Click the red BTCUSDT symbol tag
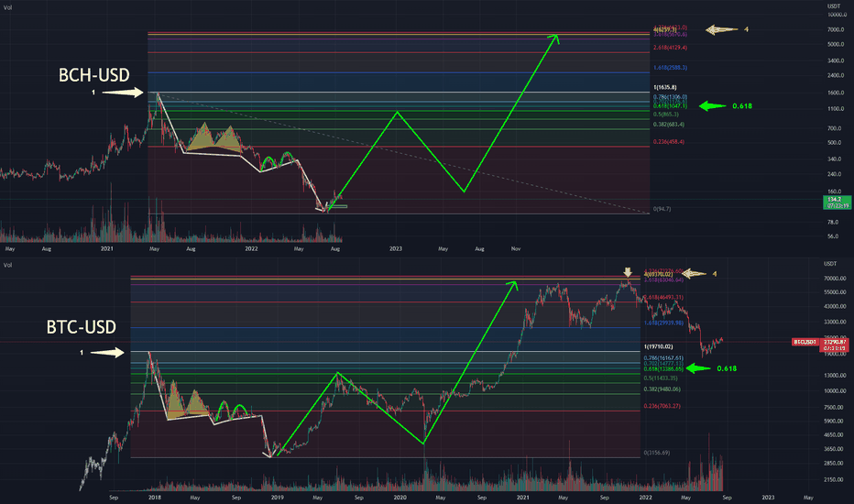Image resolution: width=854 pixels, height=504 pixels. (805, 342)
